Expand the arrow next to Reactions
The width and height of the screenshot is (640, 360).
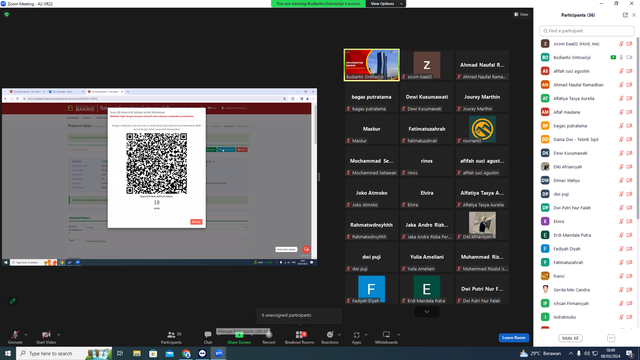tap(340, 335)
